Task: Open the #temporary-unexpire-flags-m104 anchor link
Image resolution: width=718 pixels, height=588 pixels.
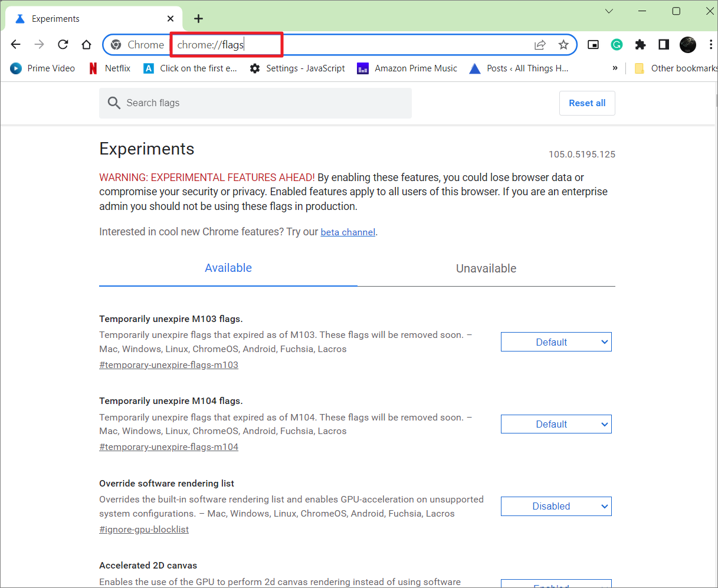Action: pyautogui.click(x=169, y=447)
